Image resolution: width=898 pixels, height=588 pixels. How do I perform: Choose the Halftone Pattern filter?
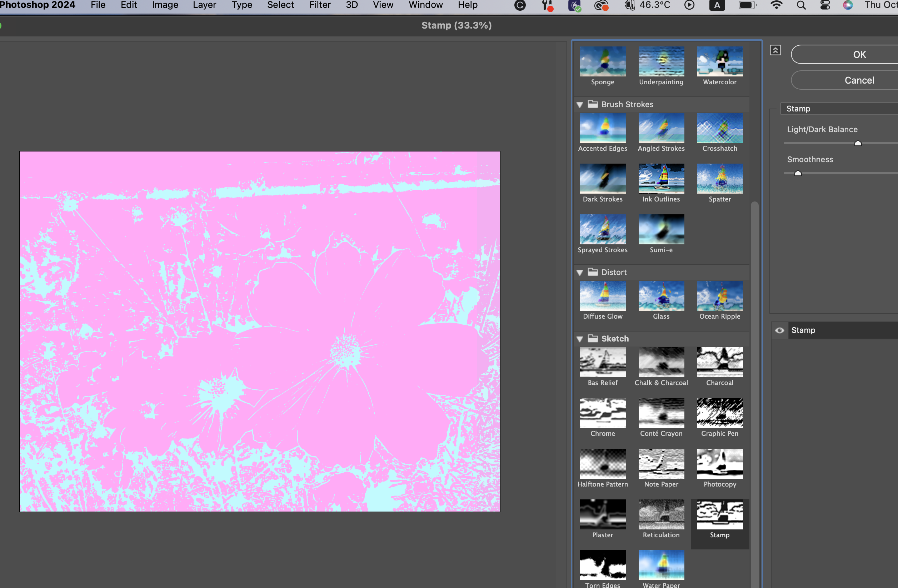point(603,464)
